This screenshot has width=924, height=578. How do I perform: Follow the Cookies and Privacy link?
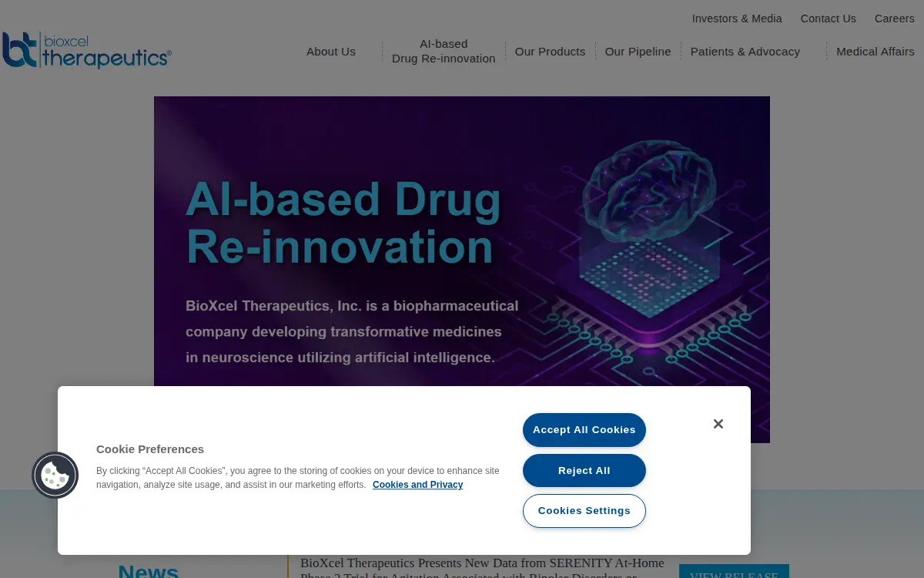[417, 485]
